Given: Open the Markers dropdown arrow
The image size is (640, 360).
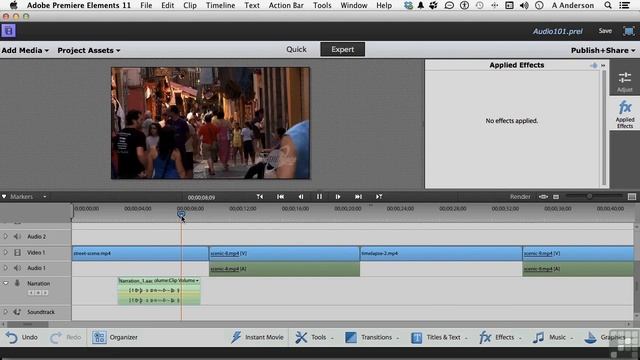Looking at the screenshot, I should pyautogui.click(x=44, y=197).
